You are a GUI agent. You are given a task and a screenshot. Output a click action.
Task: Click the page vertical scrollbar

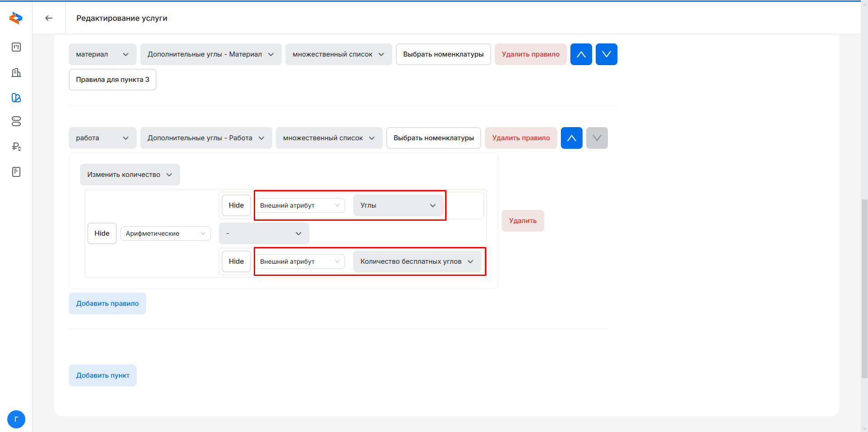(864, 290)
